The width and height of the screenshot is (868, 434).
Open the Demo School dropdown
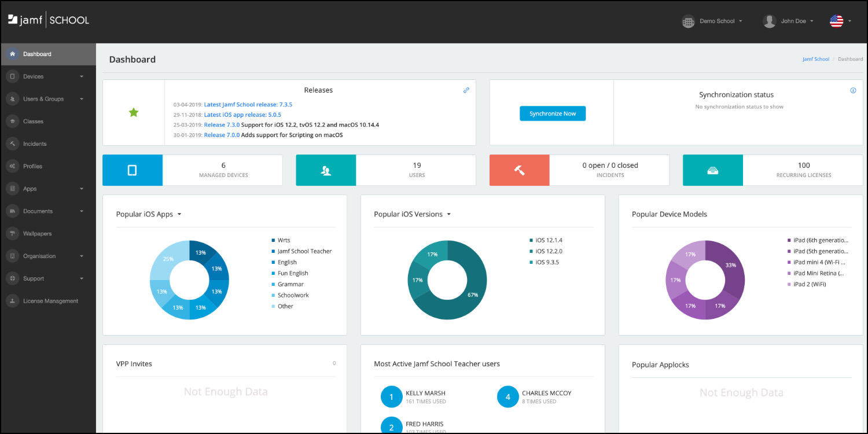coord(721,21)
